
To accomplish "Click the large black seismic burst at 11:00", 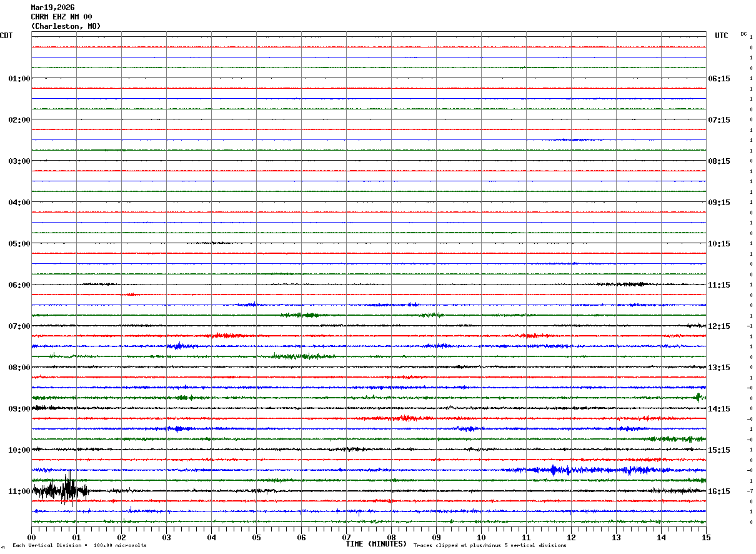I will [61, 488].
